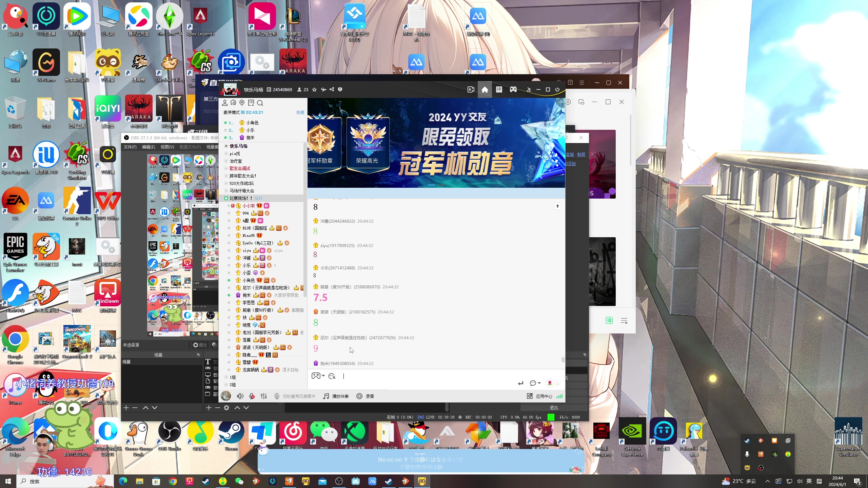This screenshot has height=488, width=868.
Task: Click the location pin icon in sidebar
Action: click(242, 103)
